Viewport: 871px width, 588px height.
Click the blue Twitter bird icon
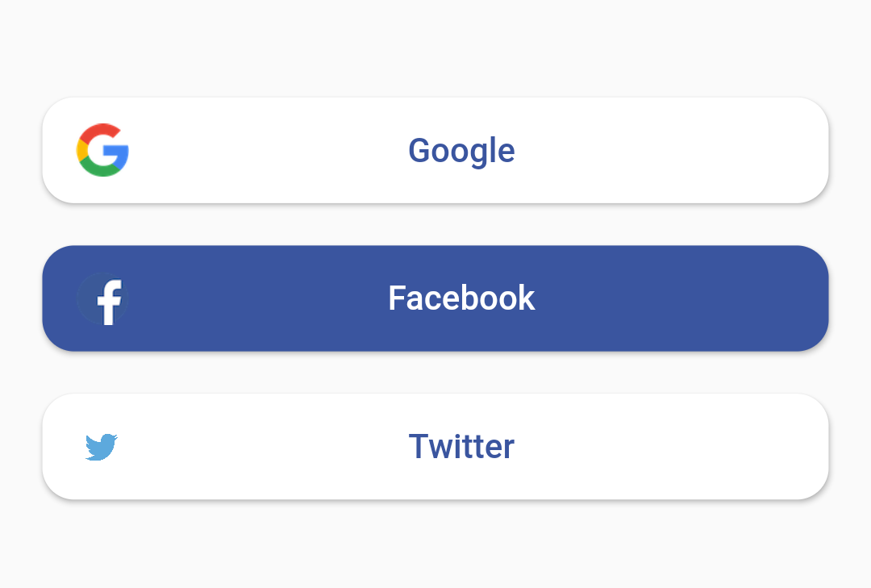tap(102, 447)
